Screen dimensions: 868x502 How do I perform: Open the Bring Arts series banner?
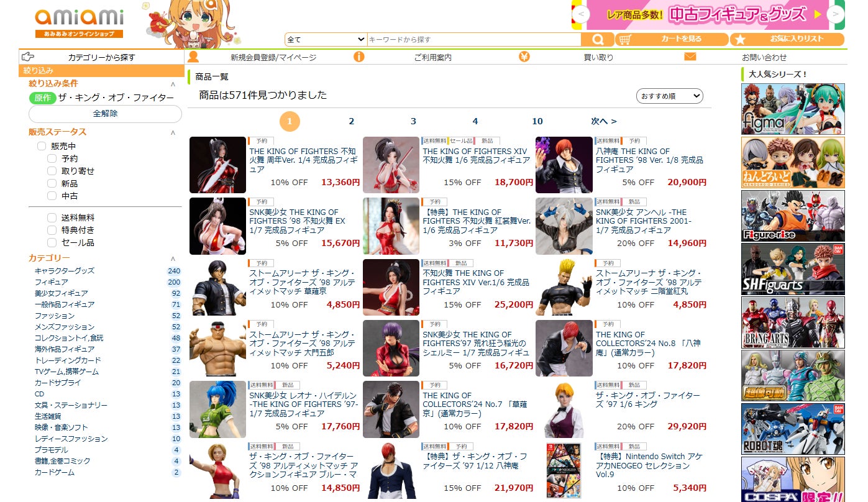[x=793, y=322]
